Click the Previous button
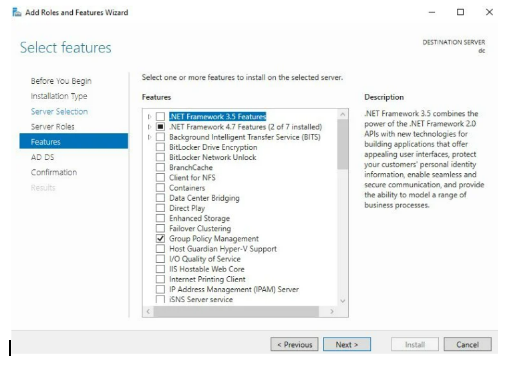505x369 pixels. pos(294,344)
